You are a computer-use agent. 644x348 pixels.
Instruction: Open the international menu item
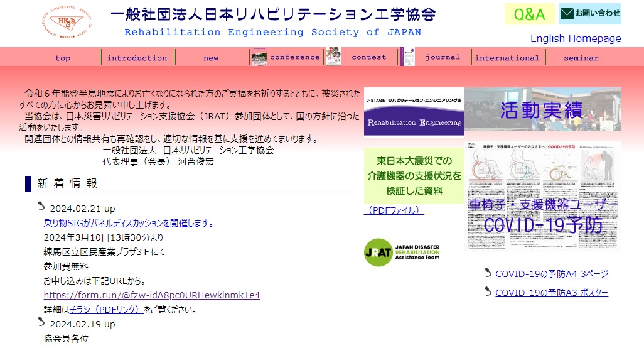[x=507, y=58]
